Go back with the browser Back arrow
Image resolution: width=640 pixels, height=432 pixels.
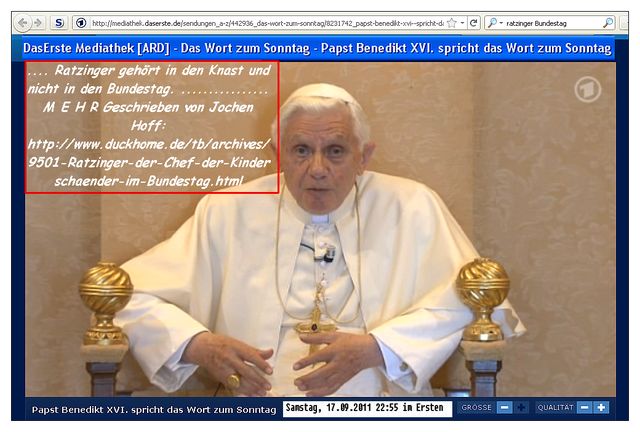pyautogui.click(x=23, y=23)
